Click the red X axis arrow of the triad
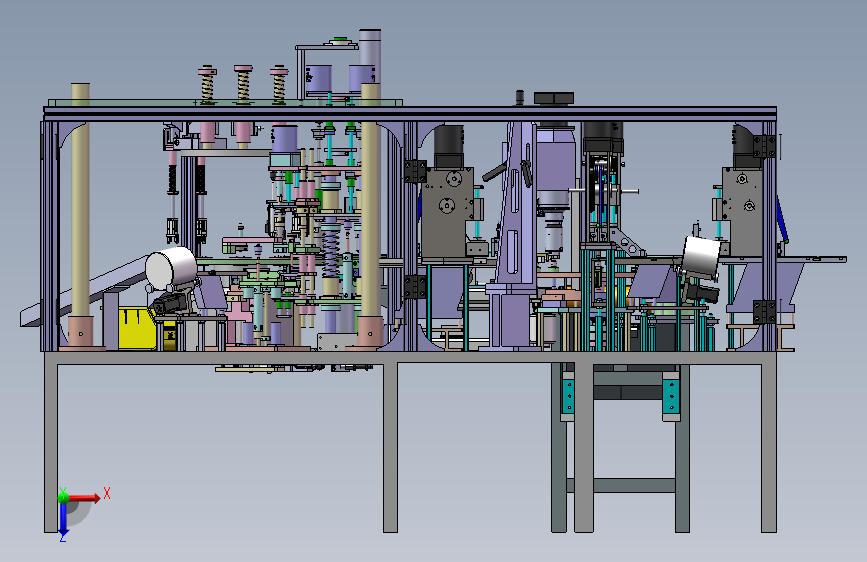The height and width of the screenshot is (562, 867). pyautogui.click(x=83, y=498)
